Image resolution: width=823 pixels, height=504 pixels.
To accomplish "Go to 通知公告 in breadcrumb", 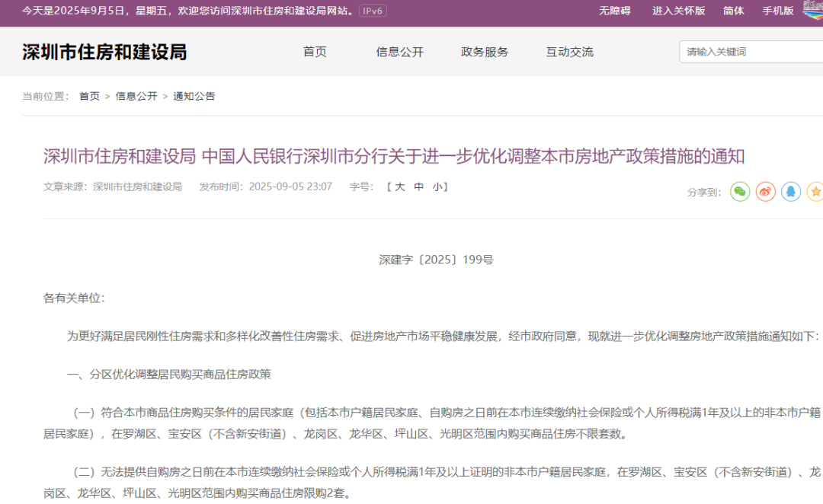I will click(x=194, y=96).
